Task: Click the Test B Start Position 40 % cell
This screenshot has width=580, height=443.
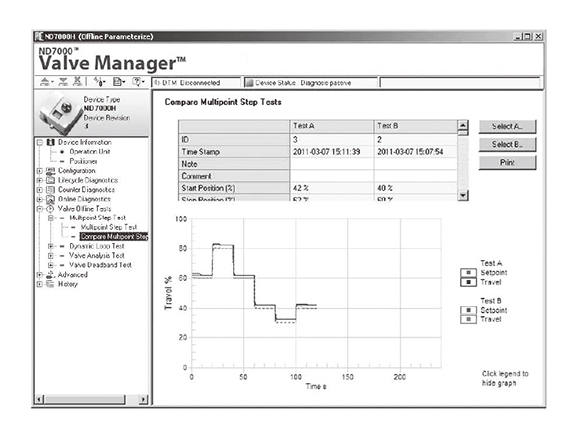Action: [x=416, y=188]
